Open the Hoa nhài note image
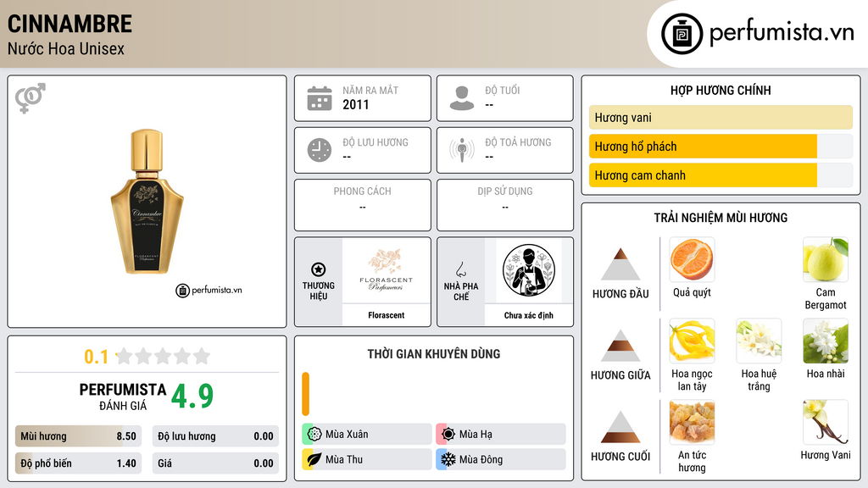The image size is (868, 488). 826,341
